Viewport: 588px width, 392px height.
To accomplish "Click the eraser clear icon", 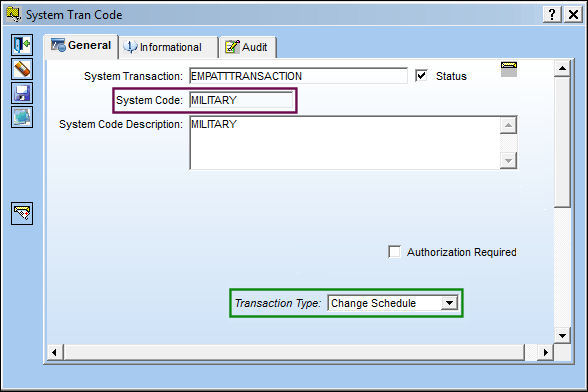I will (x=22, y=69).
